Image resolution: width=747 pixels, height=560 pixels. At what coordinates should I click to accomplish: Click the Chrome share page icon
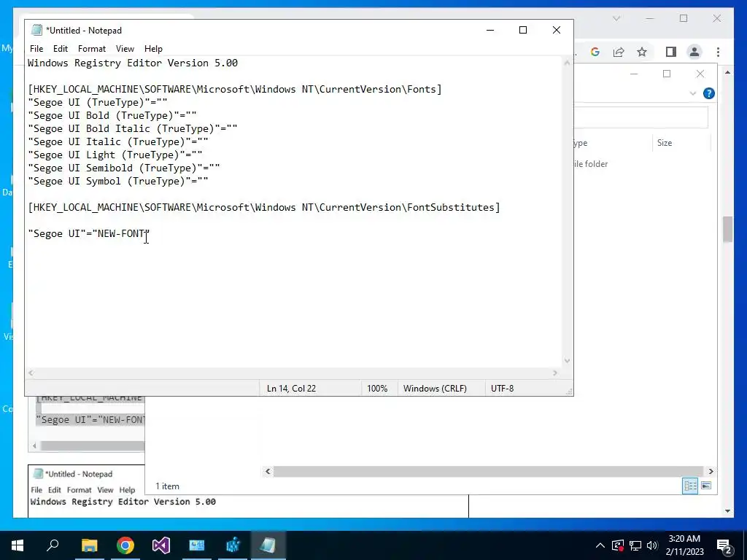(x=619, y=52)
